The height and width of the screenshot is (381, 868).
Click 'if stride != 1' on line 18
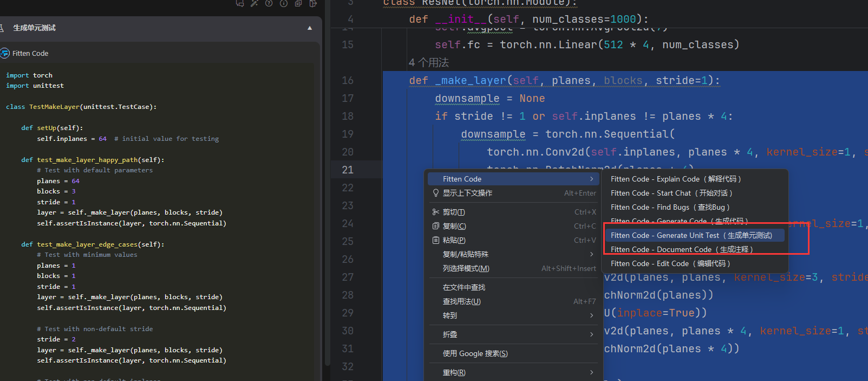coord(480,117)
